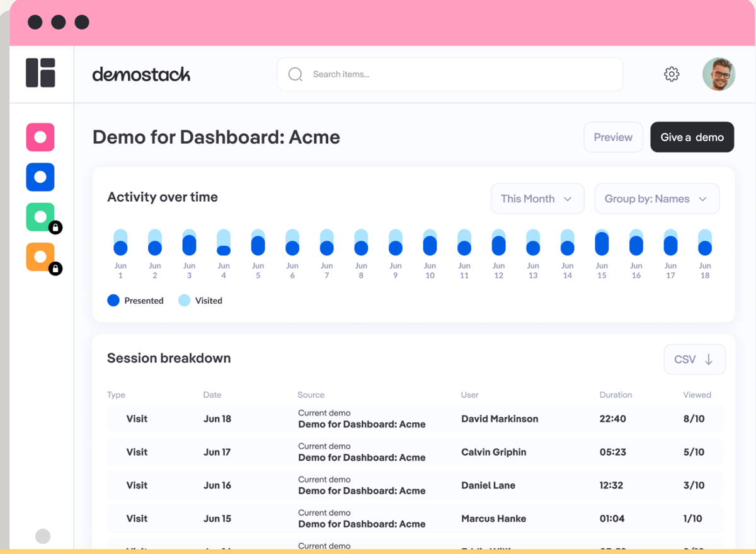Toggle the Jun 1 activity switch

pyautogui.click(x=120, y=241)
